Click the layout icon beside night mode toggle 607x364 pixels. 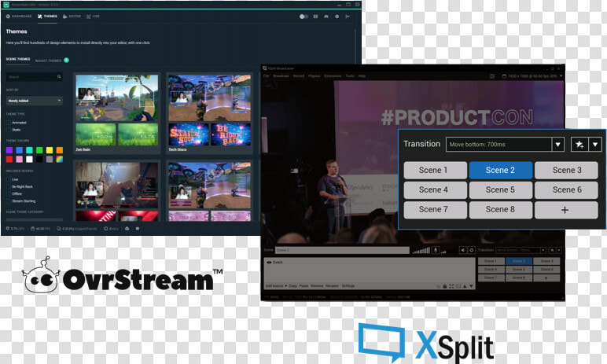pos(315,17)
